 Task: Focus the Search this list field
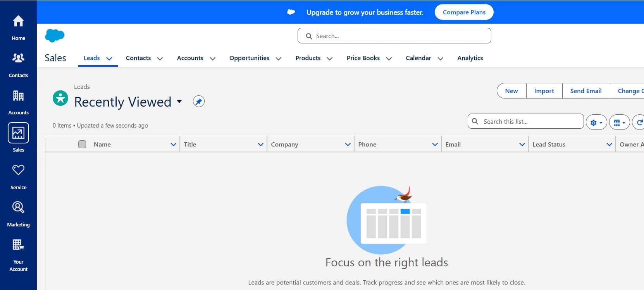526,121
